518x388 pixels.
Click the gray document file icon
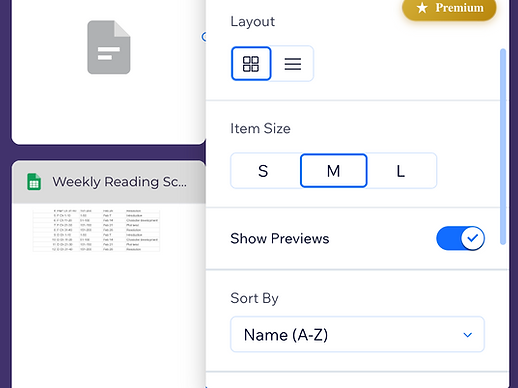pyautogui.click(x=109, y=47)
